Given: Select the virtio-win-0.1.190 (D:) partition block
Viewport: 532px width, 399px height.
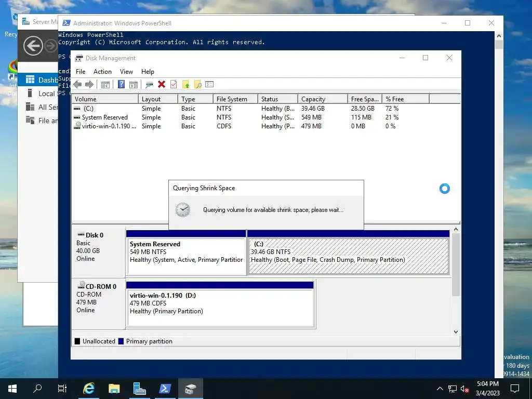Looking at the screenshot, I should [220, 304].
